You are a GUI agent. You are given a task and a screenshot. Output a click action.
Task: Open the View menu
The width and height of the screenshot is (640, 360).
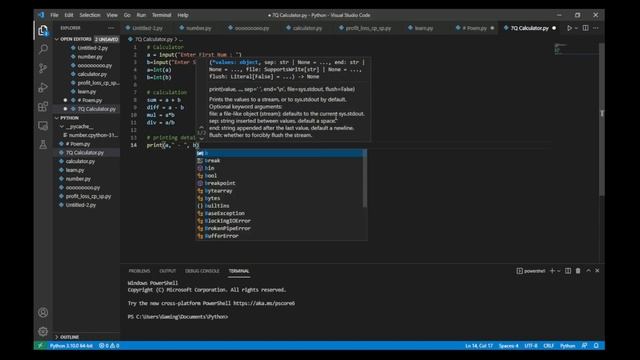click(x=112, y=15)
